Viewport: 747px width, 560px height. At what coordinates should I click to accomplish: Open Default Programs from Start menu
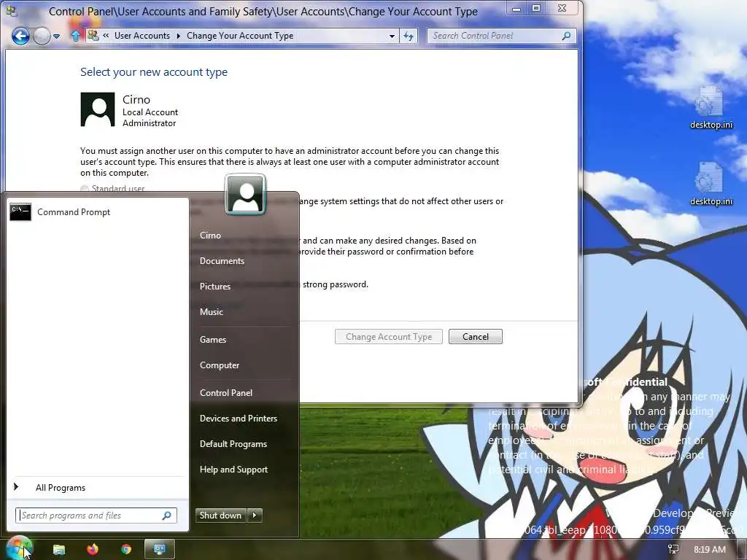point(233,444)
